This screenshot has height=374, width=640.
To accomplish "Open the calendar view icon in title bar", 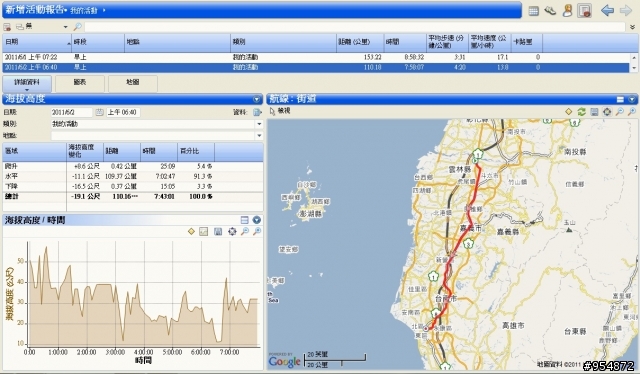I will (x=533, y=11).
